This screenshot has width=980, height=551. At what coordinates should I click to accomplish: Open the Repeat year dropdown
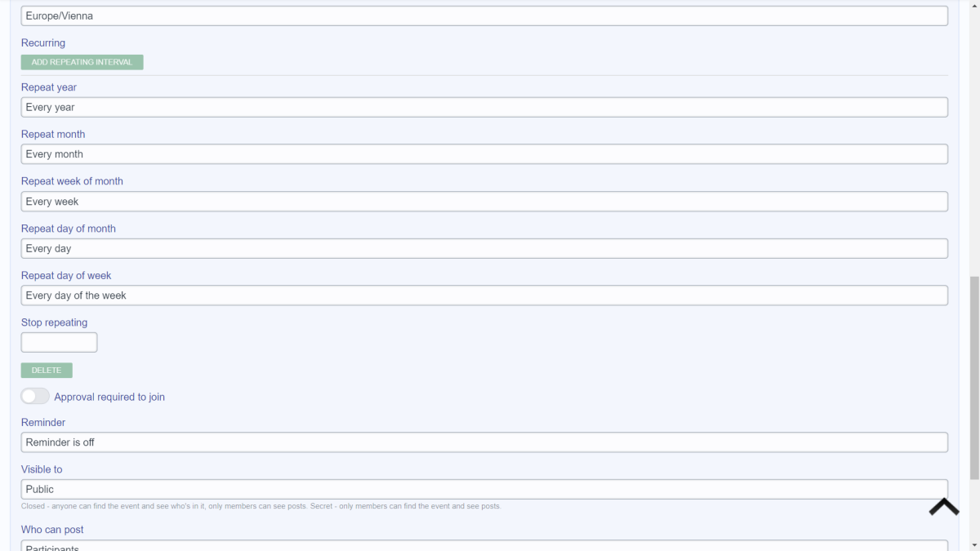[484, 107]
